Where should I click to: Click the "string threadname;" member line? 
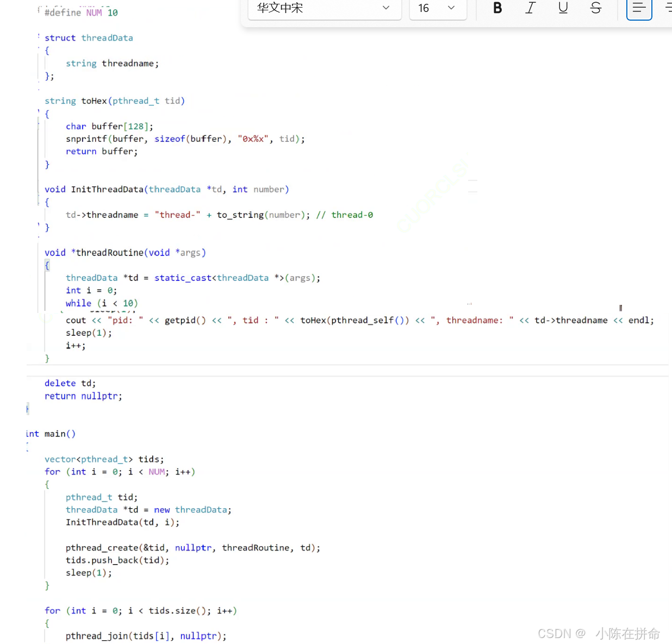pyautogui.click(x=112, y=64)
